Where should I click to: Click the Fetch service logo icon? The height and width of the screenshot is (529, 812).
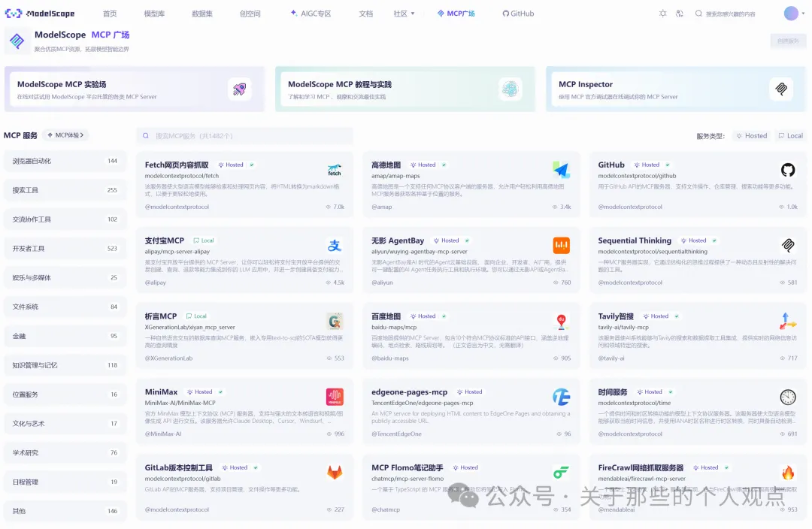coord(335,170)
